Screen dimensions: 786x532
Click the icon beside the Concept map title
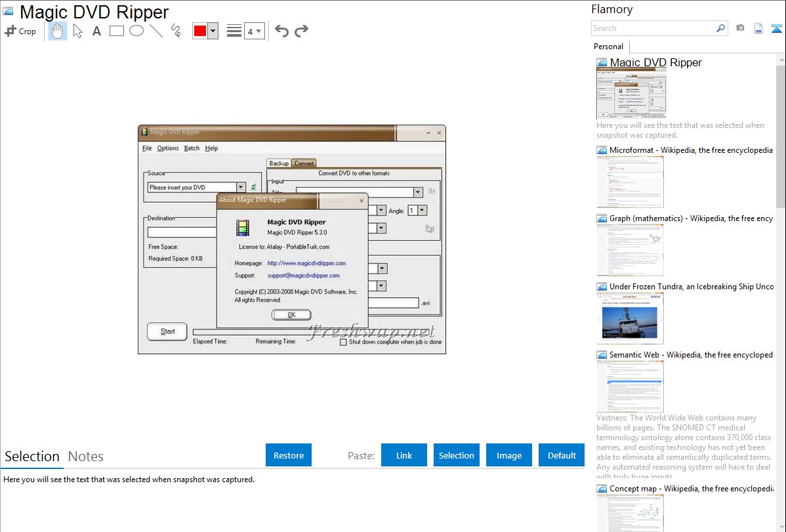pyautogui.click(x=602, y=489)
